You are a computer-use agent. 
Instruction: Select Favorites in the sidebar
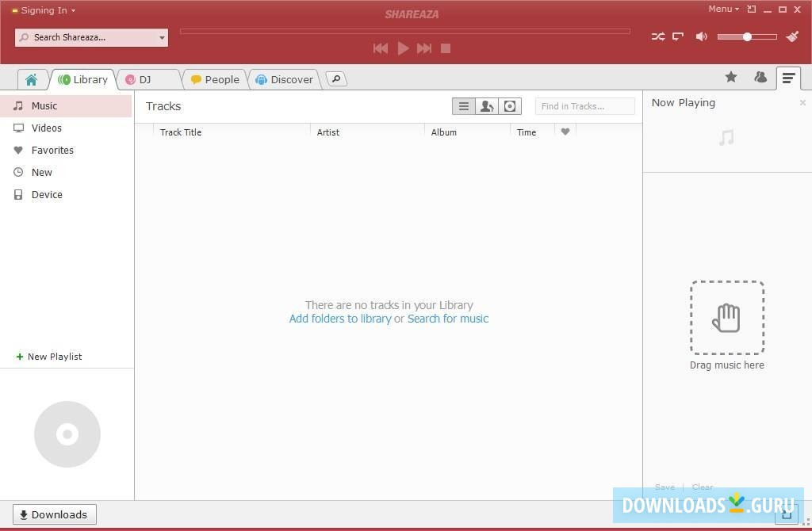(x=66, y=151)
